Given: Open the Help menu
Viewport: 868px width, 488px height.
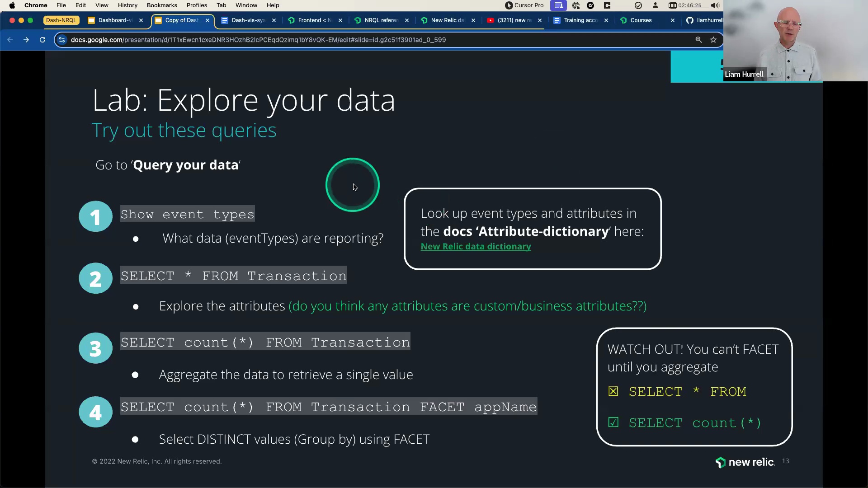Looking at the screenshot, I should pos(273,5).
